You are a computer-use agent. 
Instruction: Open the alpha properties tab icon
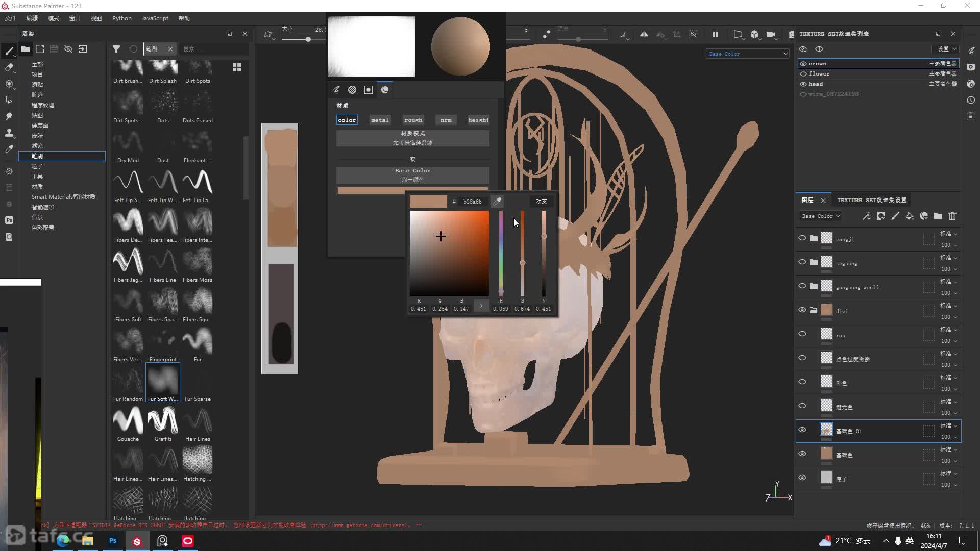click(x=352, y=90)
